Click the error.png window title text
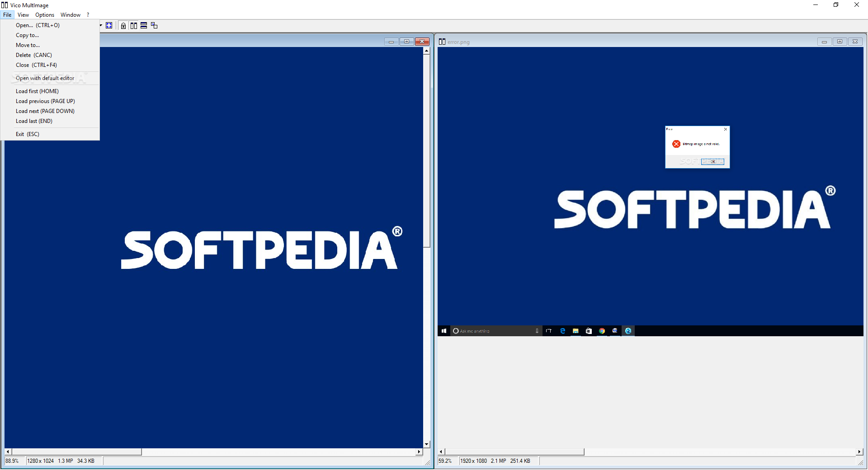This screenshot has height=470, width=868. 458,42
